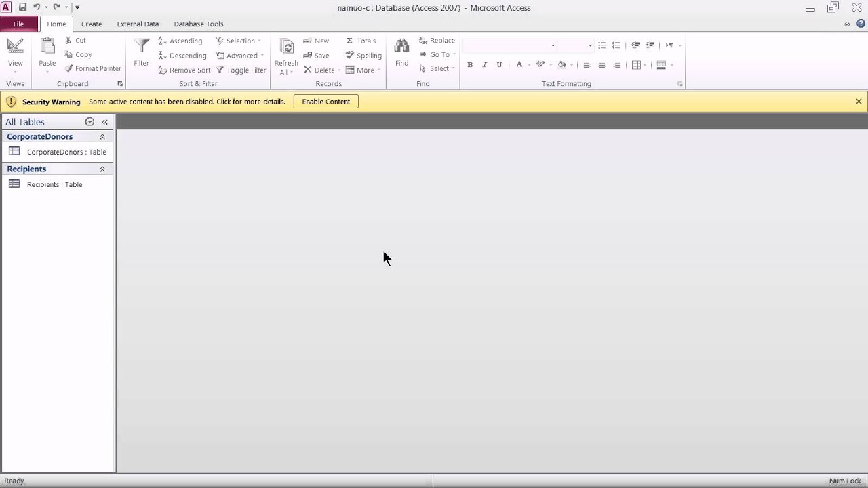Click the Paste clipboard icon
Viewport: 868px width, 488px height.
(47, 46)
